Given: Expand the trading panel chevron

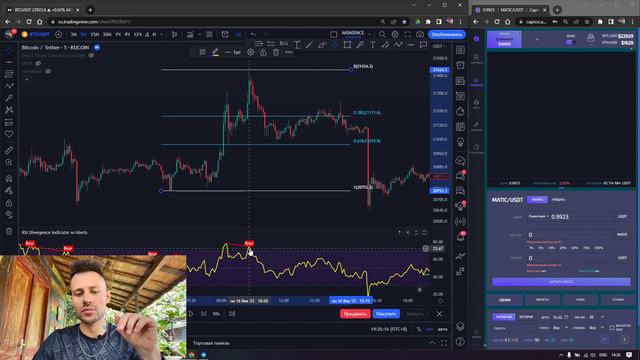Looking at the screenshot, I should click(x=432, y=343).
